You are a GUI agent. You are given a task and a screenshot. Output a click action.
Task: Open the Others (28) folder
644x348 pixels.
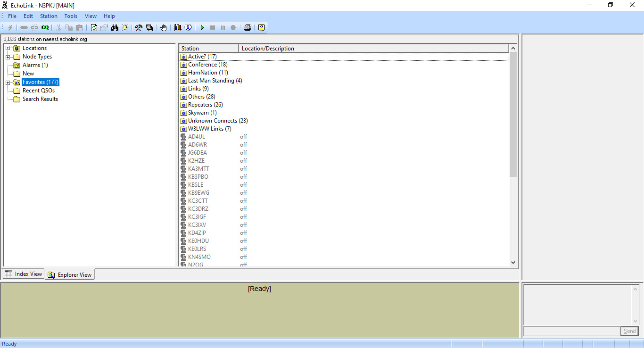(x=201, y=97)
